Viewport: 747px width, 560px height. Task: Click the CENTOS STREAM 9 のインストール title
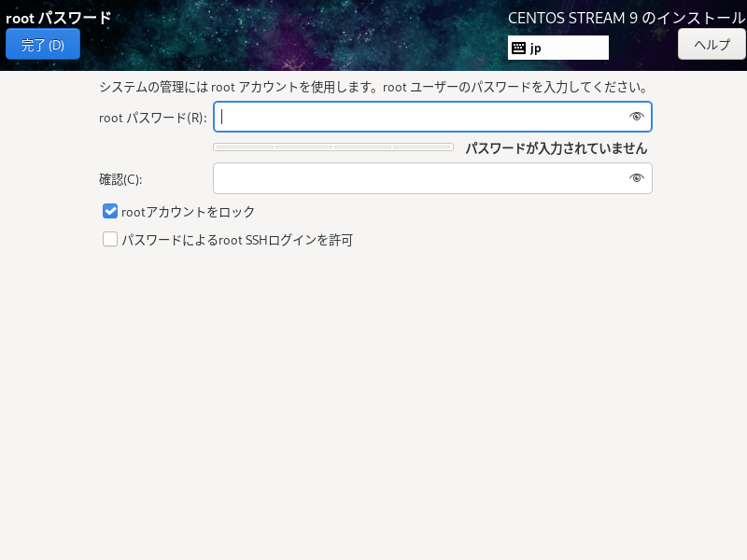626,18
